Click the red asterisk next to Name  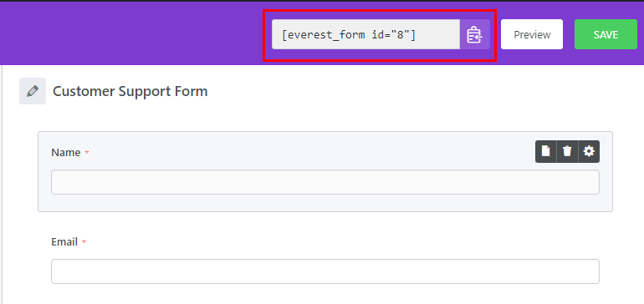(x=87, y=153)
